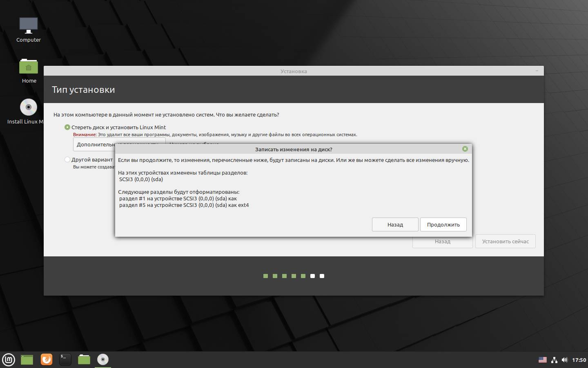Click the show desktop taskbar icon
588x368 pixels.
coord(27,359)
